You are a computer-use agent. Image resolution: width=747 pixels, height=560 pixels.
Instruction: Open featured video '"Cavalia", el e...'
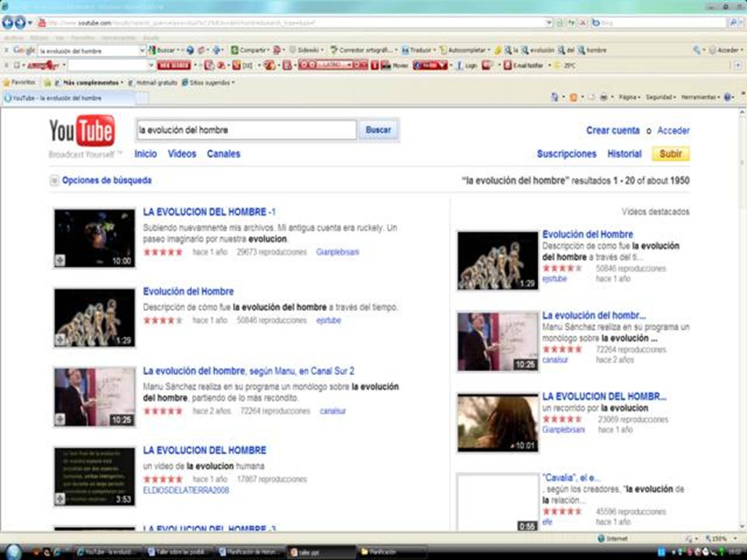(571, 478)
